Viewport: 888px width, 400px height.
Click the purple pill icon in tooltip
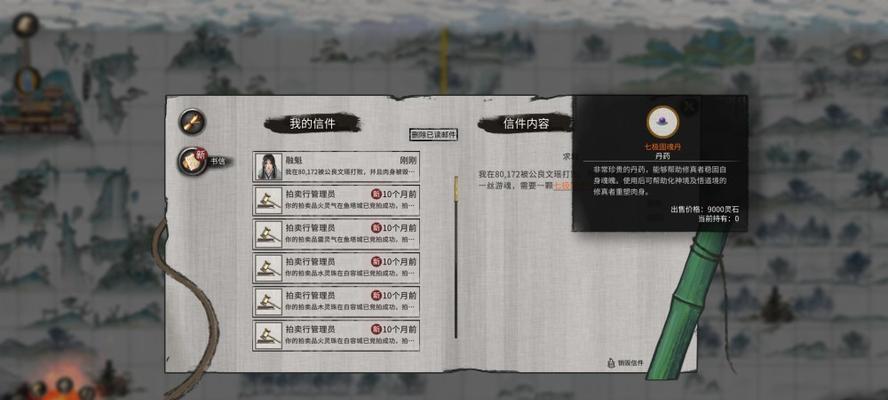click(x=663, y=122)
